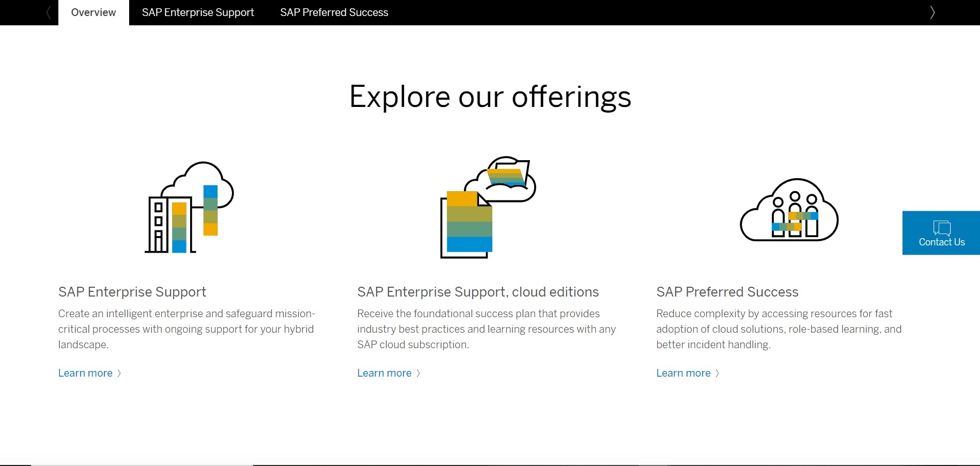Click Learn more under SAP Enterprise Support
Screen dimensions: 980x466
(90, 373)
